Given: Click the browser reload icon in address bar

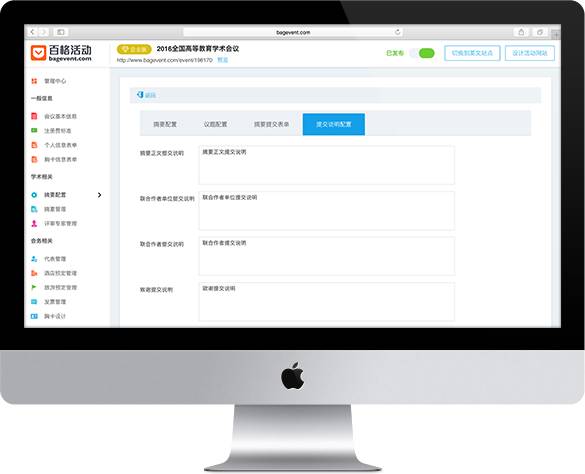Looking at the screenshot, I should coord(397,32).
